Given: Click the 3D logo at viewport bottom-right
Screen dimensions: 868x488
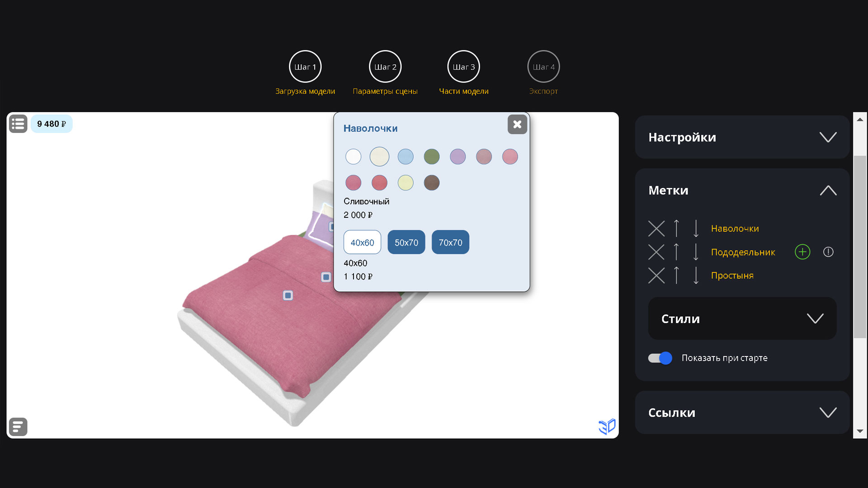Looking at the screenshot, I should (608, 426).
